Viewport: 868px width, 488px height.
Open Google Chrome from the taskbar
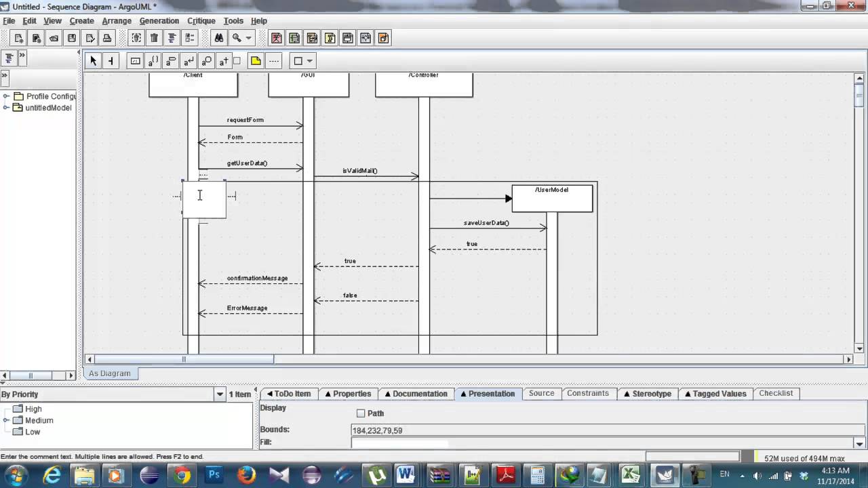182,474
